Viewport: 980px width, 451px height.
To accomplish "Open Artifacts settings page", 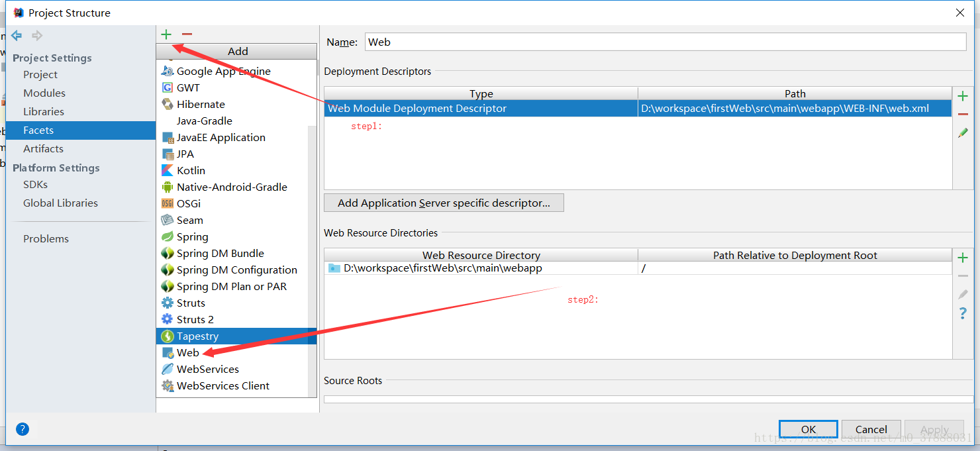I will (80, 148).
